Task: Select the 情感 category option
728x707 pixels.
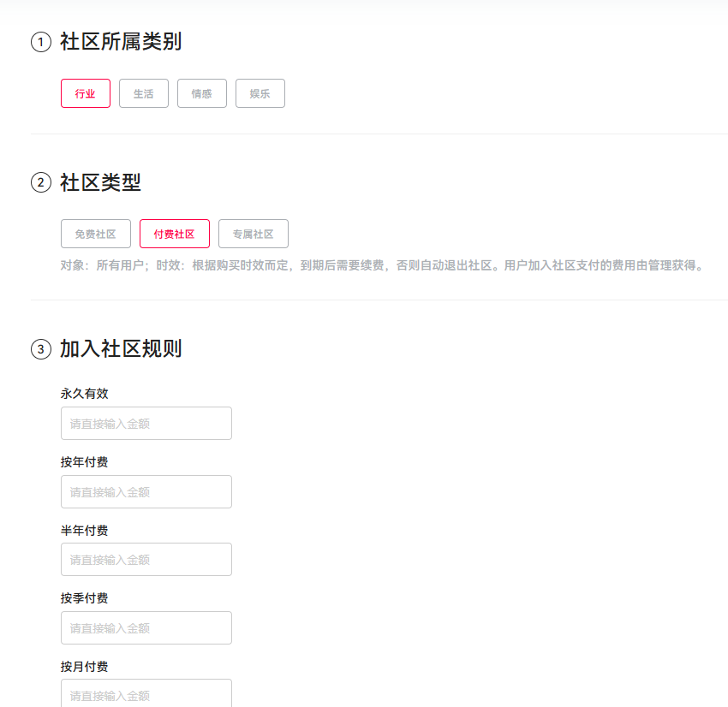Action: point(201,93)
